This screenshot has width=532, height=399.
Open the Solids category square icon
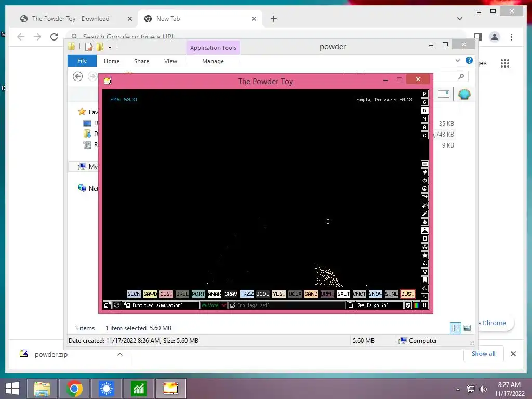click(x=424, y=238)
